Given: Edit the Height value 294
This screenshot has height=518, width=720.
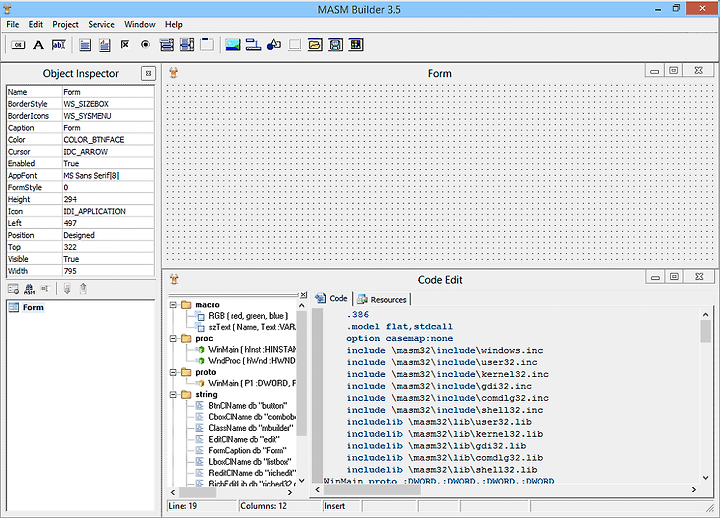Looking at the screenshot, I should (x=108, y=199).
